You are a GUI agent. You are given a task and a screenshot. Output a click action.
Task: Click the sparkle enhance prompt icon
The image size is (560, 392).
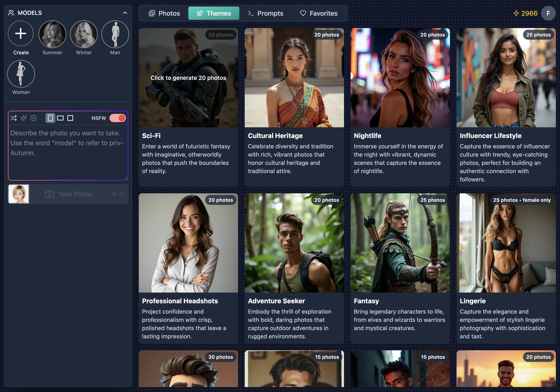(24, 118)
